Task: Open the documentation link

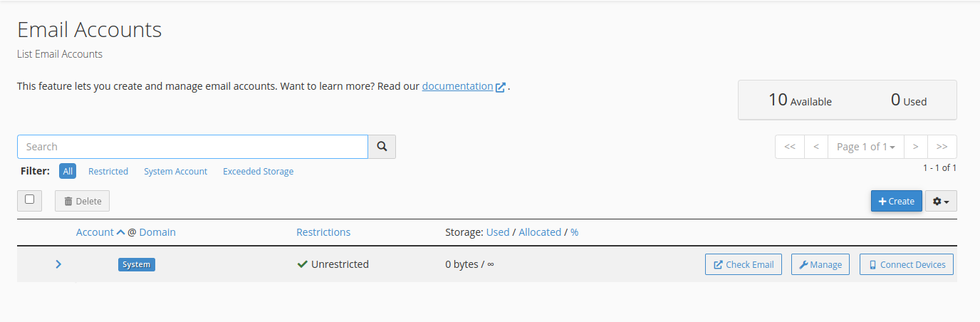Action: [x=457, y=86]
